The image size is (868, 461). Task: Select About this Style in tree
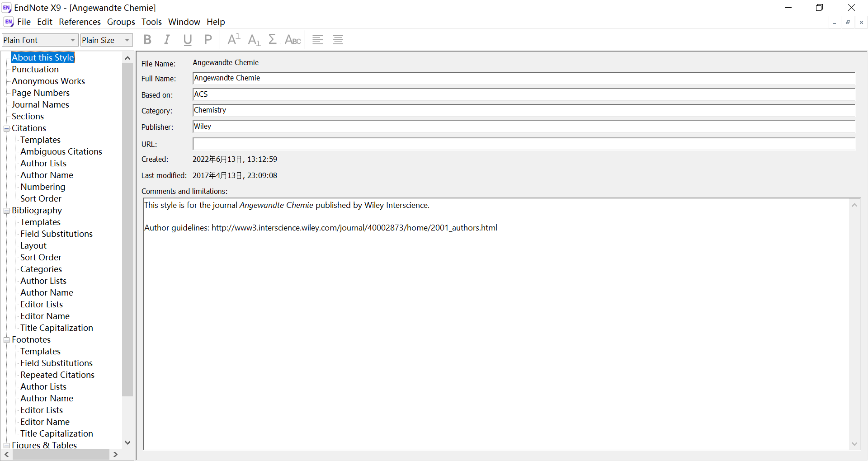coord(43,57)
